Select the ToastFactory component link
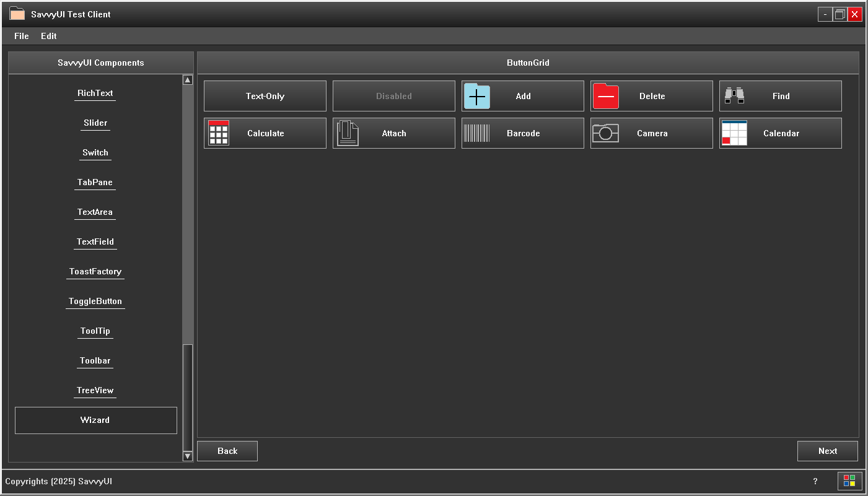 tap(95, 271)
